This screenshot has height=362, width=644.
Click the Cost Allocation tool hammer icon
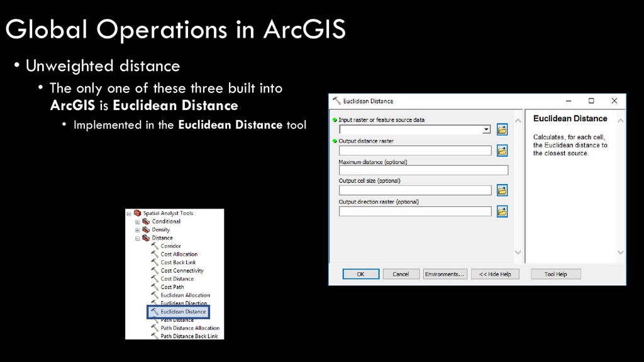point(155,254)
